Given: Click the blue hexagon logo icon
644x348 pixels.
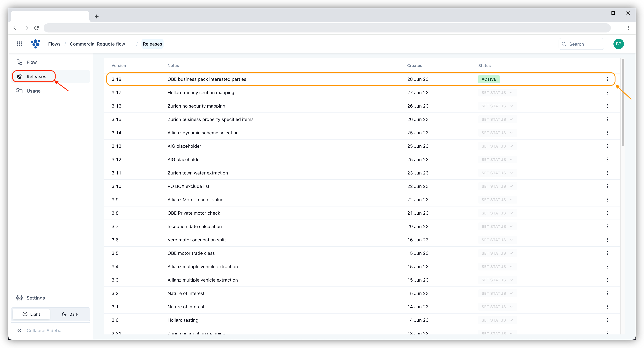Looking at the screenshot, I should tap(35, 44).
